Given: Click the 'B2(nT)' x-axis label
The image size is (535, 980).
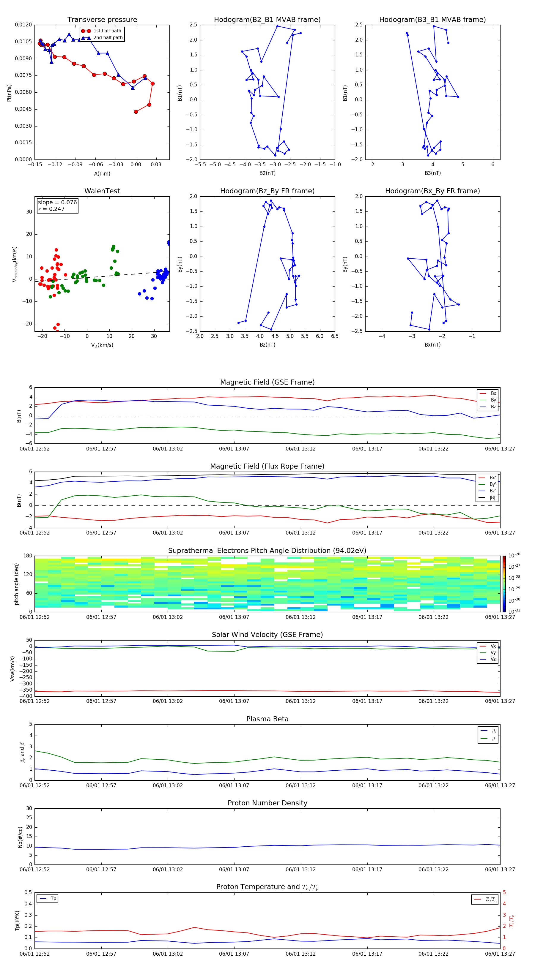Looking at the screenshot, I should [x=267, y=173].
